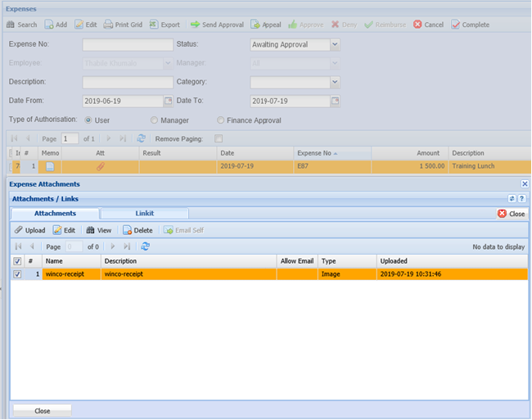This screenshot has height=420, width=532.
Task: Click the bottom Close button
Action: click(x=42, y=411)
